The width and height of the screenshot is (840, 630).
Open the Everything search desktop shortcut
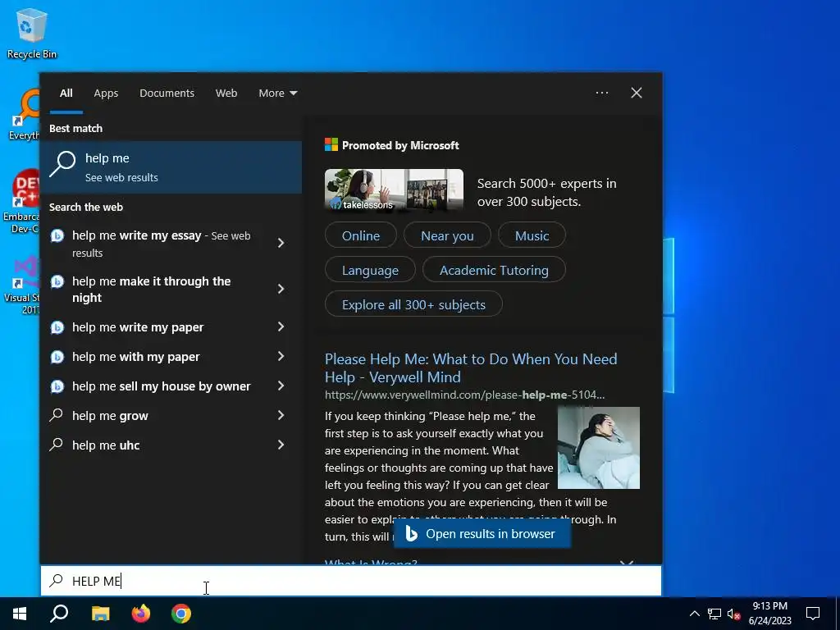[24, 115]
